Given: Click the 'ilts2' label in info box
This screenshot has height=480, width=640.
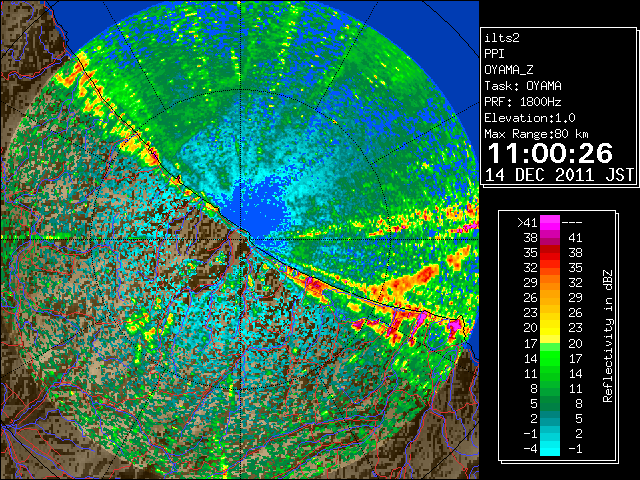Looking at the screenshot, I should [x=502, y=38].
